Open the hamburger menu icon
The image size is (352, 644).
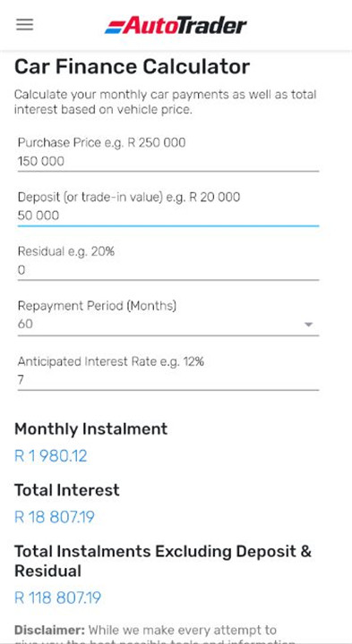coord(25,25)
